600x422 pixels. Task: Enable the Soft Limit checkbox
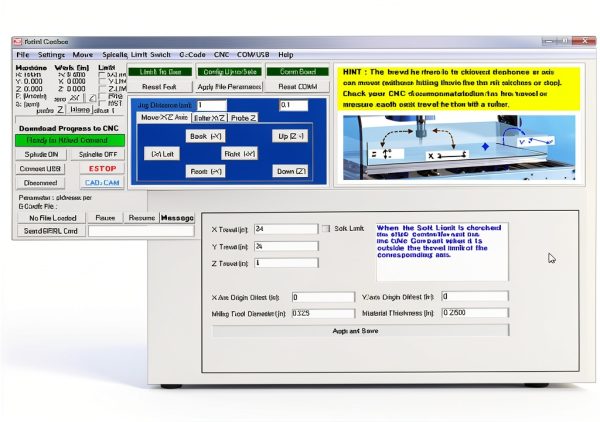coord(326,228)
